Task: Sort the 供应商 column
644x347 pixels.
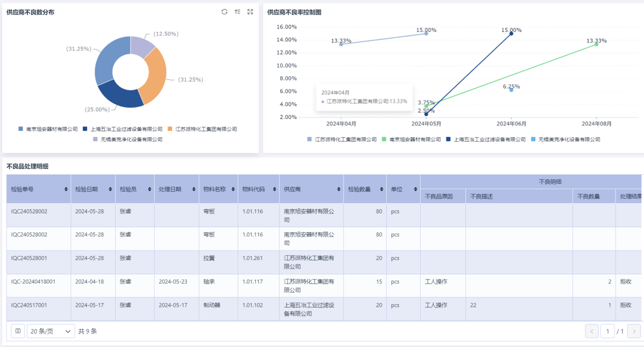Action: pyautogui.click(x=338, y=189)
